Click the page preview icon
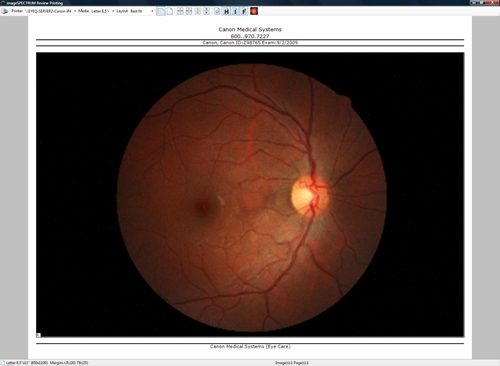500x366 pixels. click(x=217, y=11)
